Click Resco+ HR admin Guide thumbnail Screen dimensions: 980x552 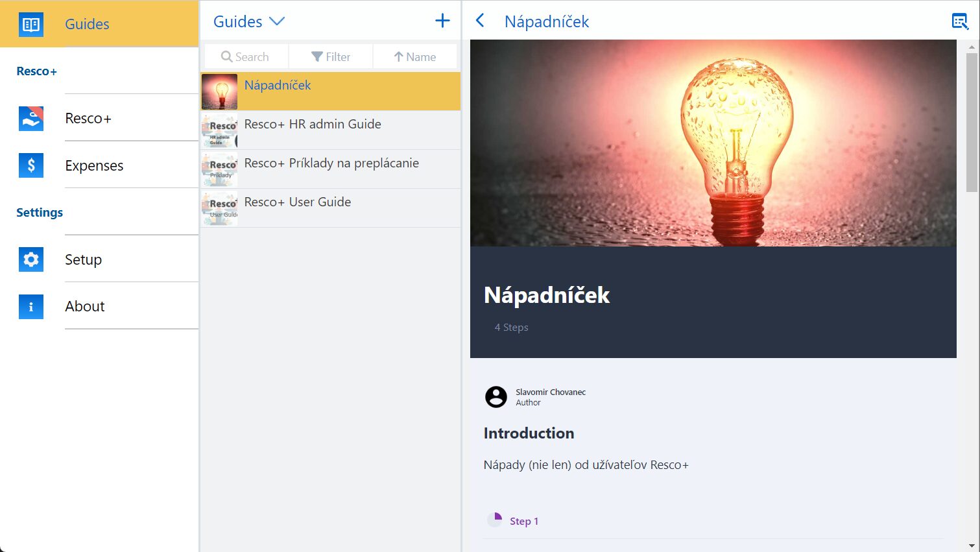(x=219, y=130)
